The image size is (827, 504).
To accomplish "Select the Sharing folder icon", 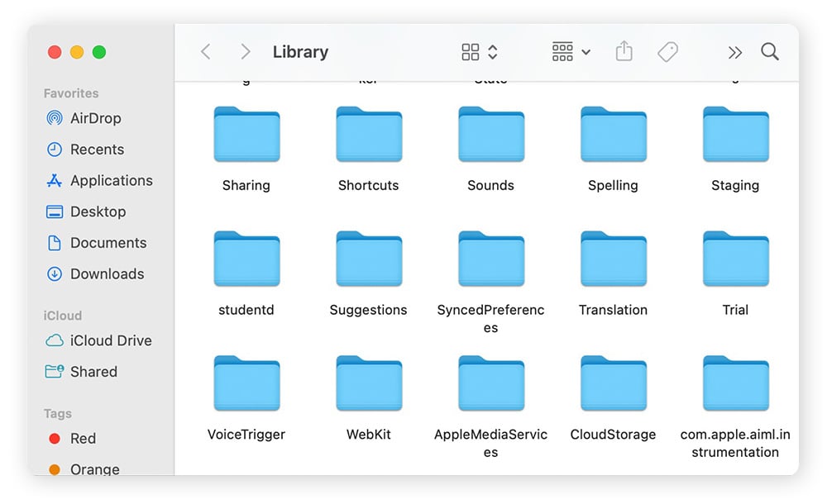I will [x=246, y=135].
